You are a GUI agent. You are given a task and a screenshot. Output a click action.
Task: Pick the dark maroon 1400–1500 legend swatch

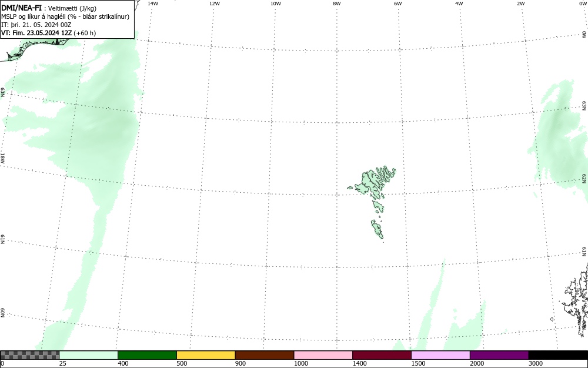pos(382,355)
